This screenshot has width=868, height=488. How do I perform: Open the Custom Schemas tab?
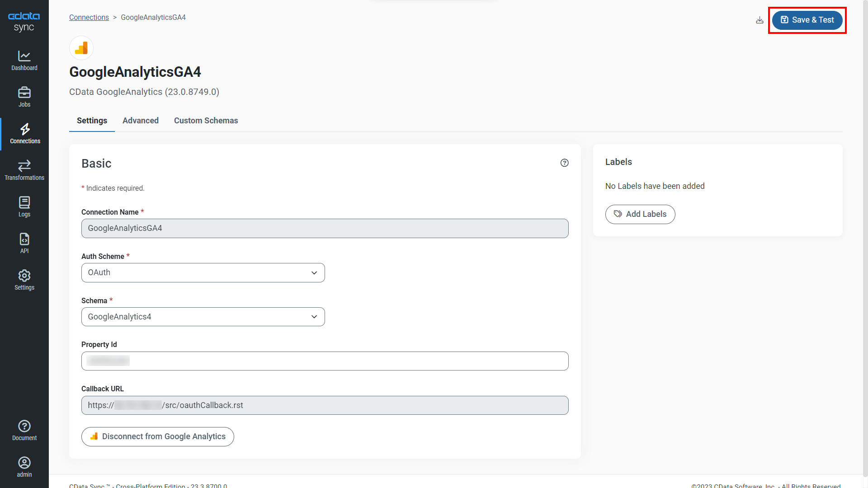pyautogui.click(x=206, y=121)
